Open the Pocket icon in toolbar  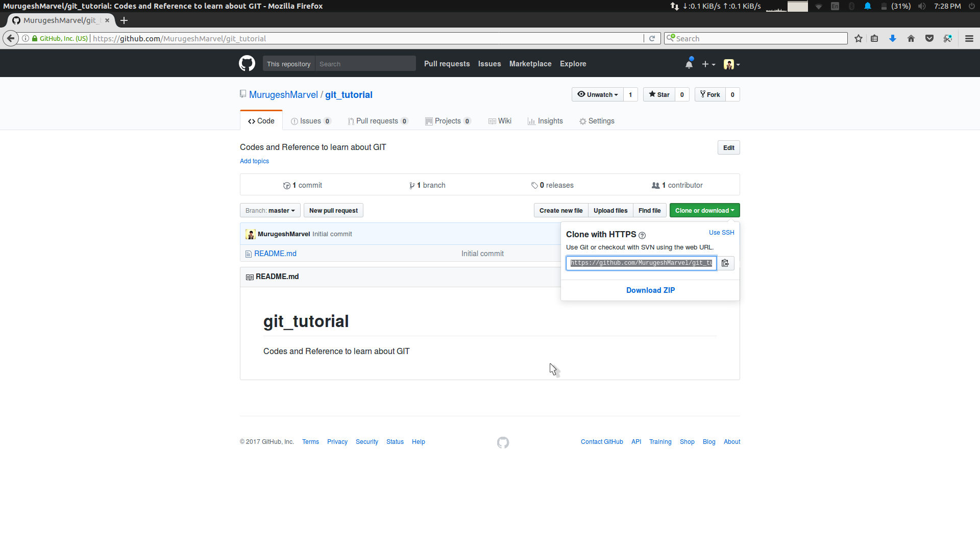click(929, 38)
